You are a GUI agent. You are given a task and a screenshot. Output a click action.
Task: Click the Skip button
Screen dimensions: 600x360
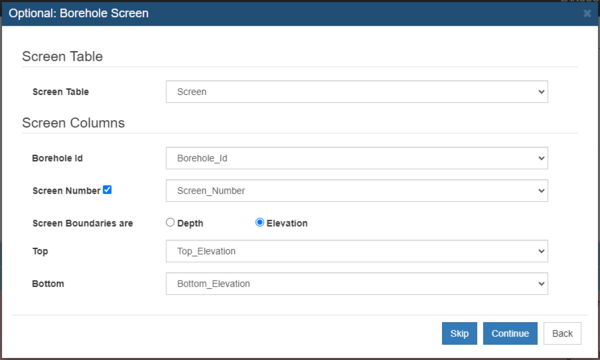coord(459,333)
